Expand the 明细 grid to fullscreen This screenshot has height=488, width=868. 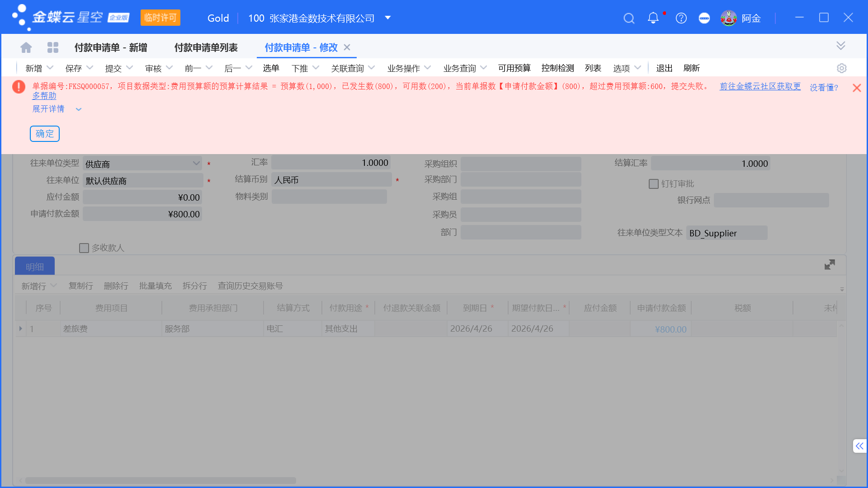point(830,265)
